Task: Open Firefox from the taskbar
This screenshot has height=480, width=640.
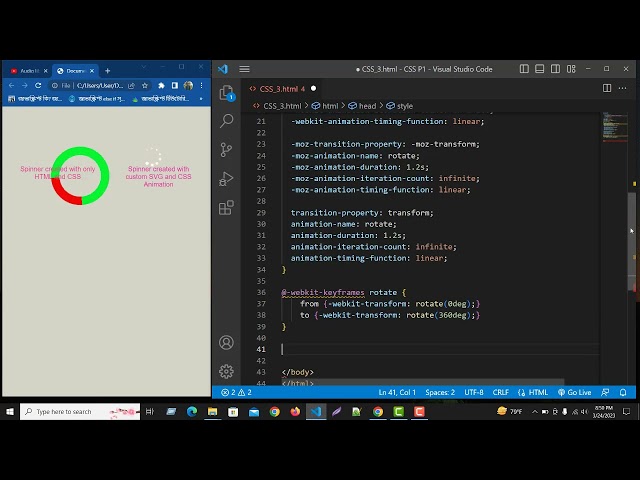Action: [295, 411]
